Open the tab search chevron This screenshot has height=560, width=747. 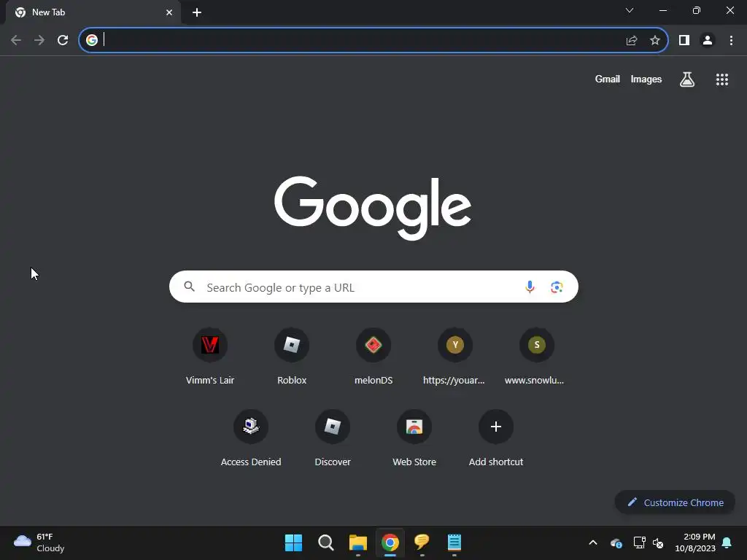pos(630,10)
